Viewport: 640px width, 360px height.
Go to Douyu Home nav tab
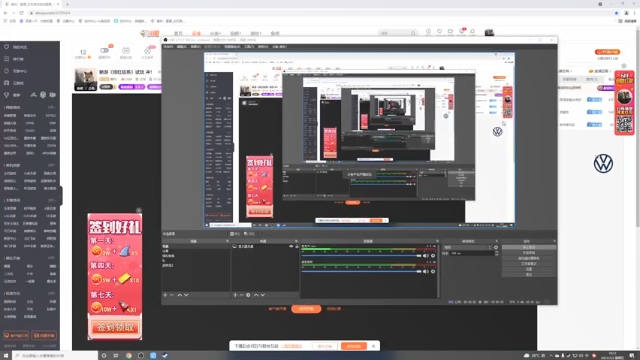(x=178, y=33)
